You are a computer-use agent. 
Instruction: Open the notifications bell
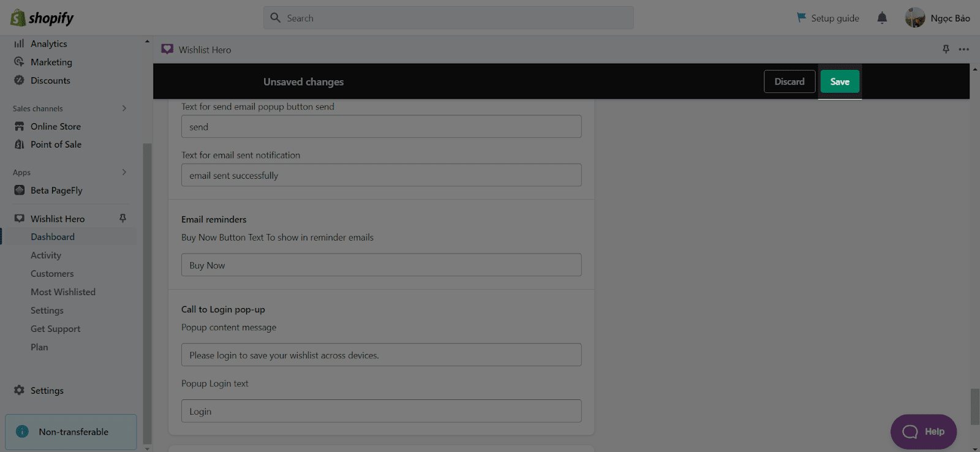coord(882,18)
